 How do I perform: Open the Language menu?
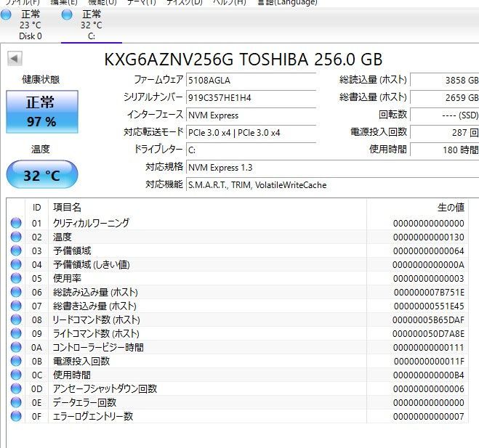[287, 3]
